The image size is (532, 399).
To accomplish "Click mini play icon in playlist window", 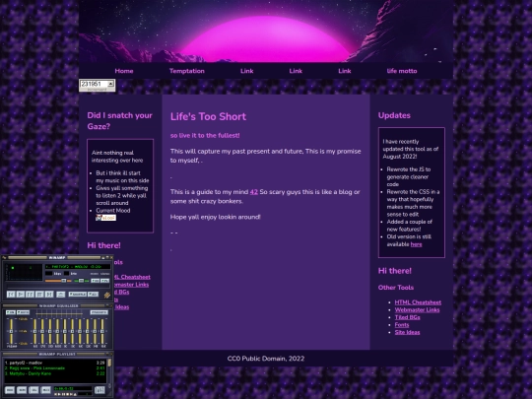I will (x=59, y=394).
